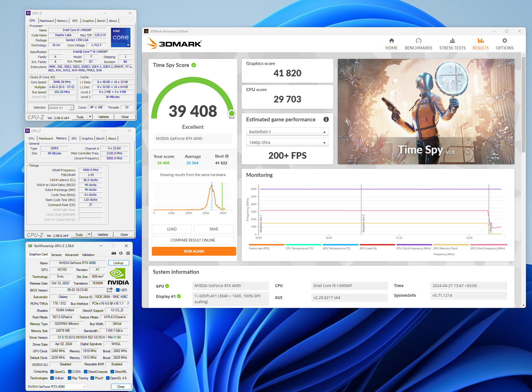Click the top CPU-Z window title icon
The width and height of the screenshot is (532, 392).
(x=28, y=13)
